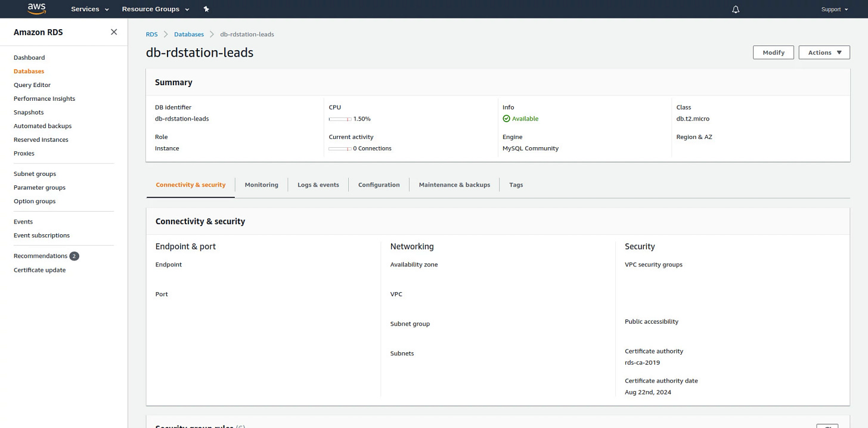Click the CPU usage progress bar
The height and width of the screenshot is (428, 868).
339,119
